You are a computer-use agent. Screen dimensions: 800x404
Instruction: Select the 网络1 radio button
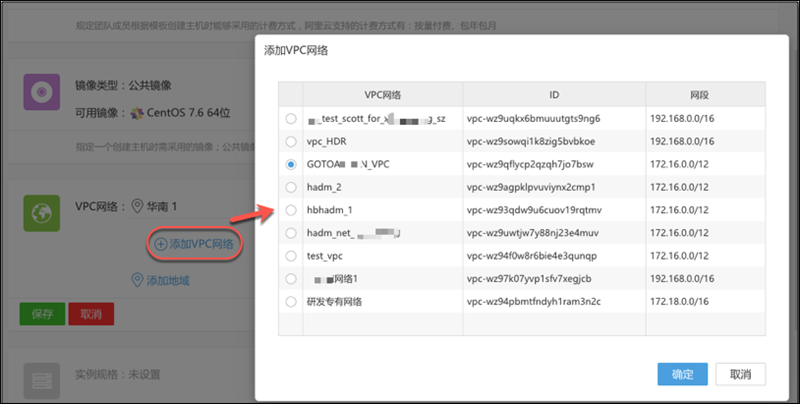click(x=291, y=279)
